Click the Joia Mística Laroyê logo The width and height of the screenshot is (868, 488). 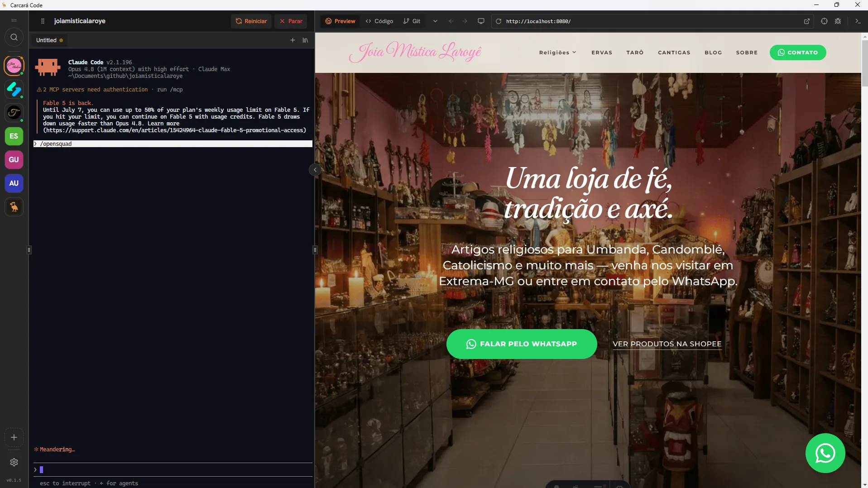click(x=415, y=53)
